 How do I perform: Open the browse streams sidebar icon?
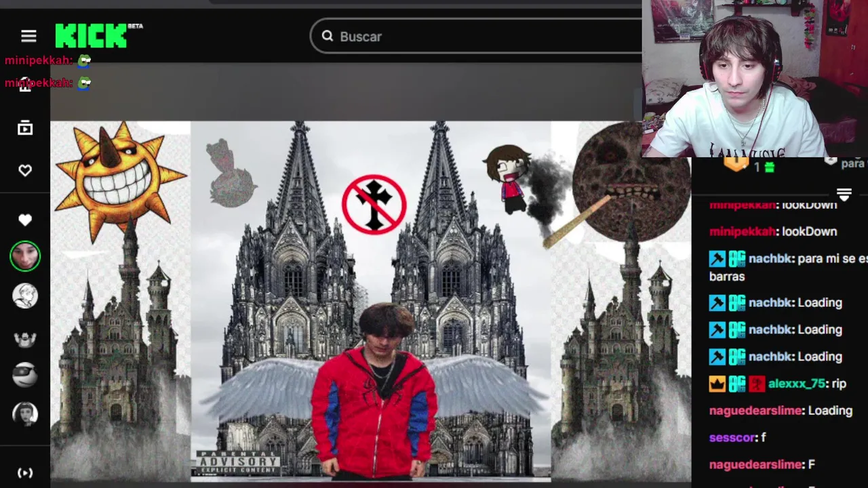25,128
